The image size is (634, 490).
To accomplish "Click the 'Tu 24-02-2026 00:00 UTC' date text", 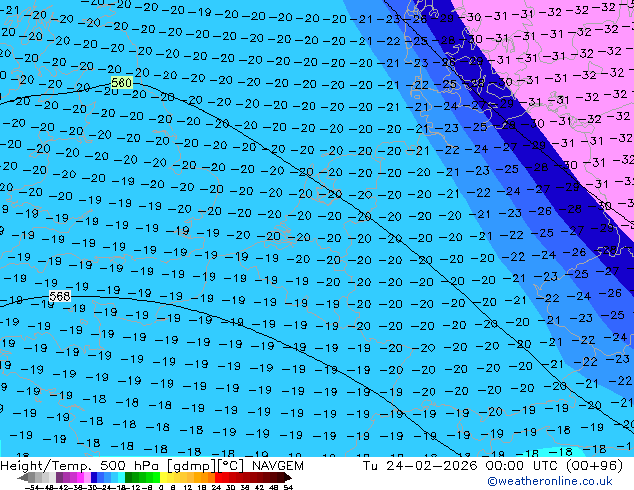I will click(x=460, y=466).
